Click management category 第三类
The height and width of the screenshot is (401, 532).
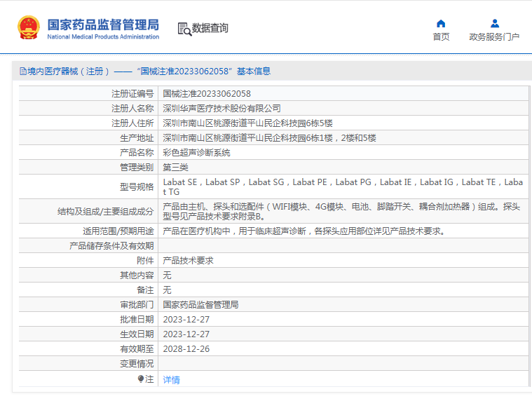coord(175,168)
